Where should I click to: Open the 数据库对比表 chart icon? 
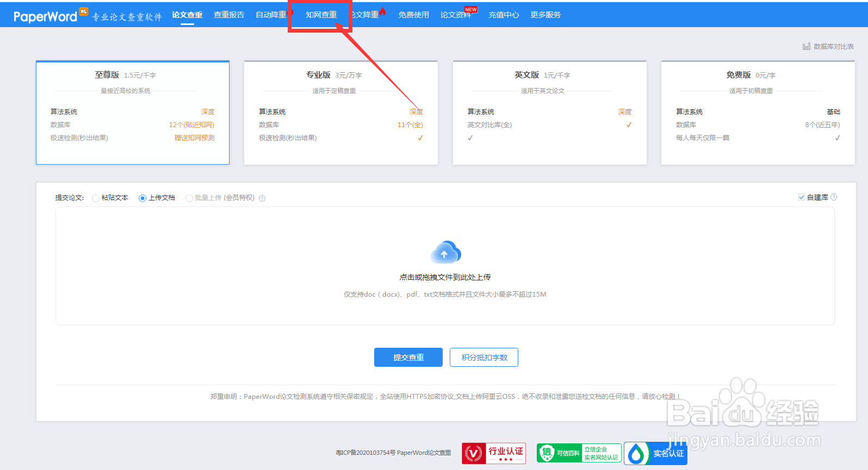click(807, 47)
